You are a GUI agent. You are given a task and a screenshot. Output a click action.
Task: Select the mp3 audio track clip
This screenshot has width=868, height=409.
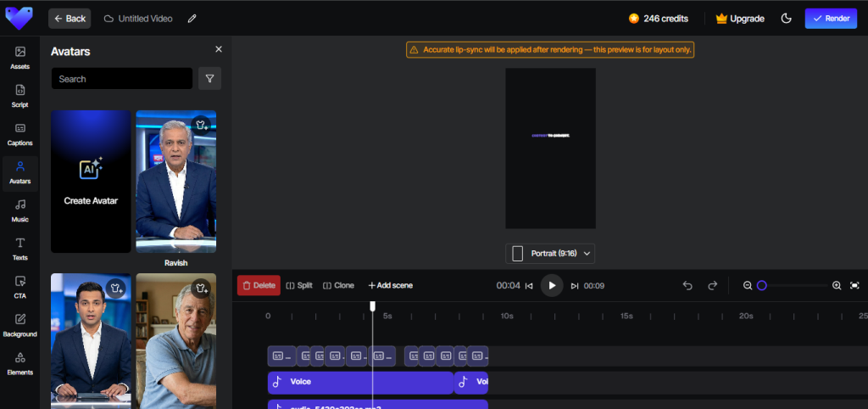[378, 405]
